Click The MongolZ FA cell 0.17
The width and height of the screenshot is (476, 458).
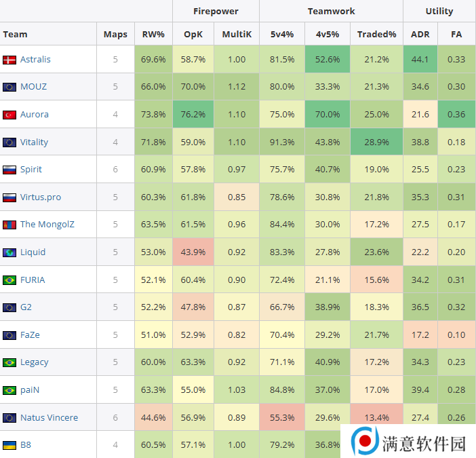pos(456,225)
